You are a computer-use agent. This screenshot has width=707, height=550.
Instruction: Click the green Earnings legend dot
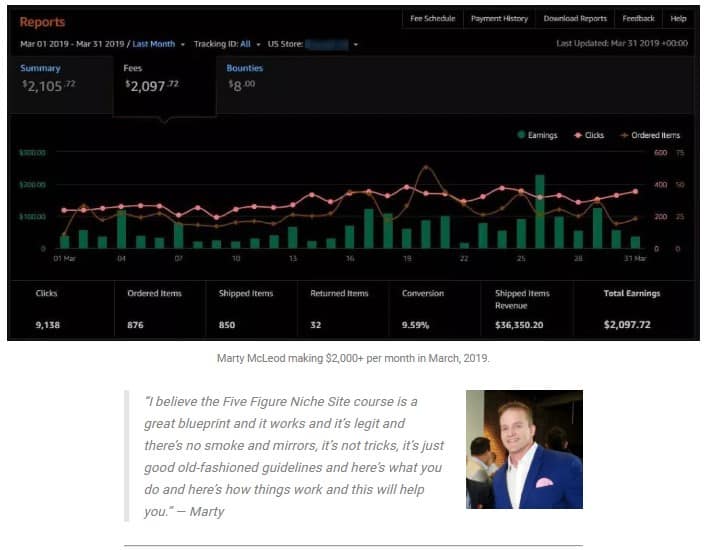[x=521, y=134]
